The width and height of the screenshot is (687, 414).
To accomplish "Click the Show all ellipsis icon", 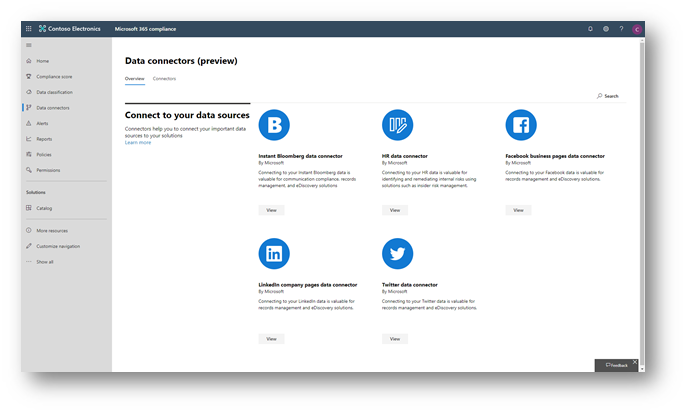I will pos(29,262).
